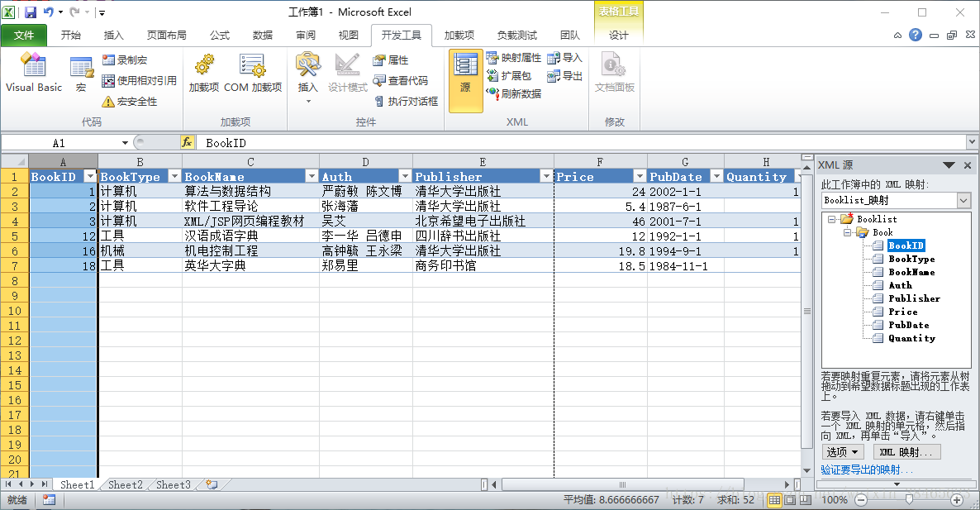The image size is (980, 510).
Task: Open the Name Box dropdown arrow
Action: pyautogui.click(x=125, y=143)
